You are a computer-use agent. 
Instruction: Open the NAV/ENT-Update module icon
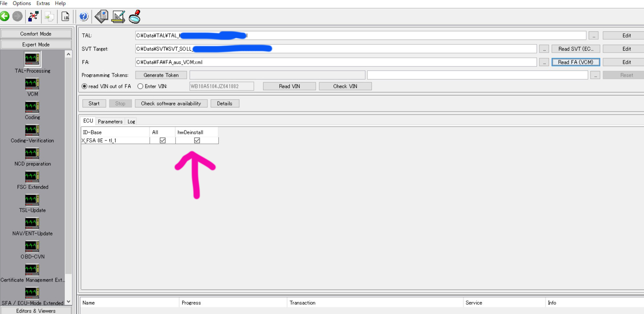32,223
